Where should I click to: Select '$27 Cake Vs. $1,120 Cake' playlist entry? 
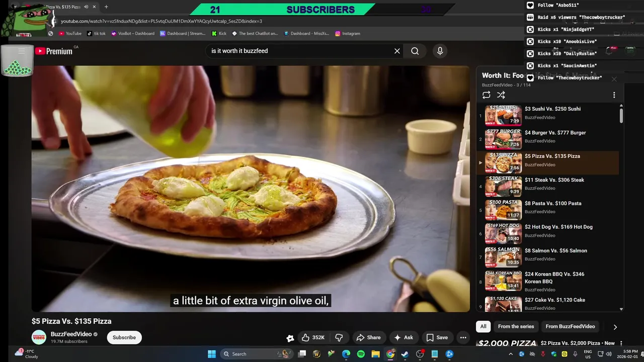point(547,303)
